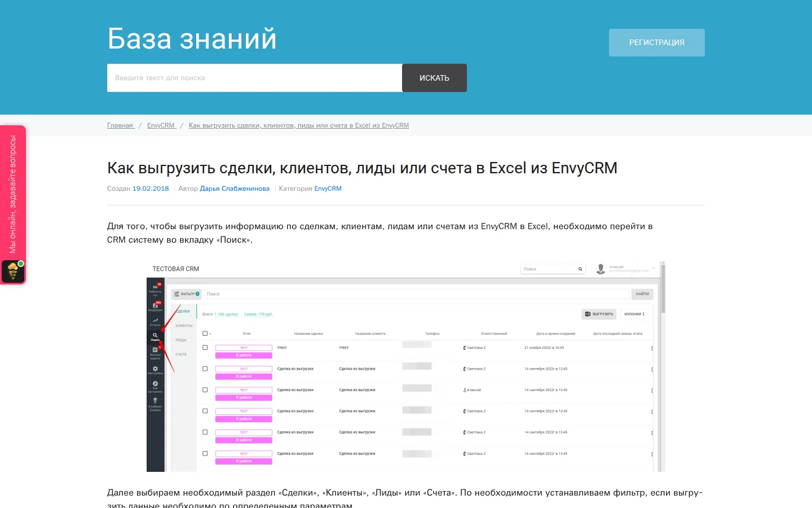The width and height of the screenshot is (812, 508).
Task: Open the online chat widget avatar icon
Action: pos(13,271)
